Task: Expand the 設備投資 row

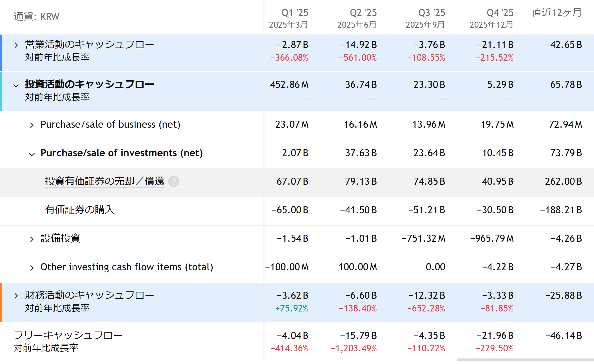Action: pos(32,239)
